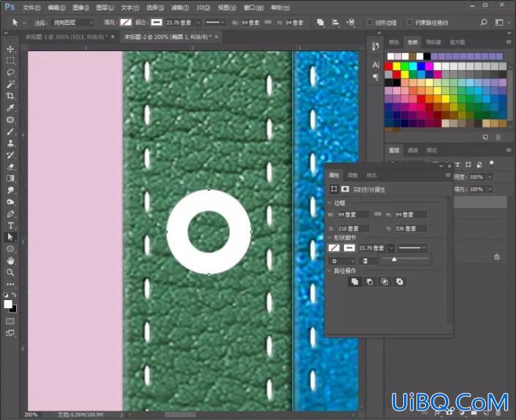
Task: Open the Edit Toolbar three-dots button
Action: pos(10,284)
